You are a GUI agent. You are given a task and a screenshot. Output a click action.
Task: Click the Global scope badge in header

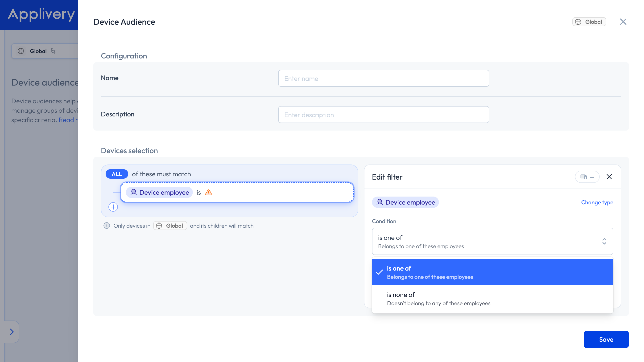tap(589, 22)
